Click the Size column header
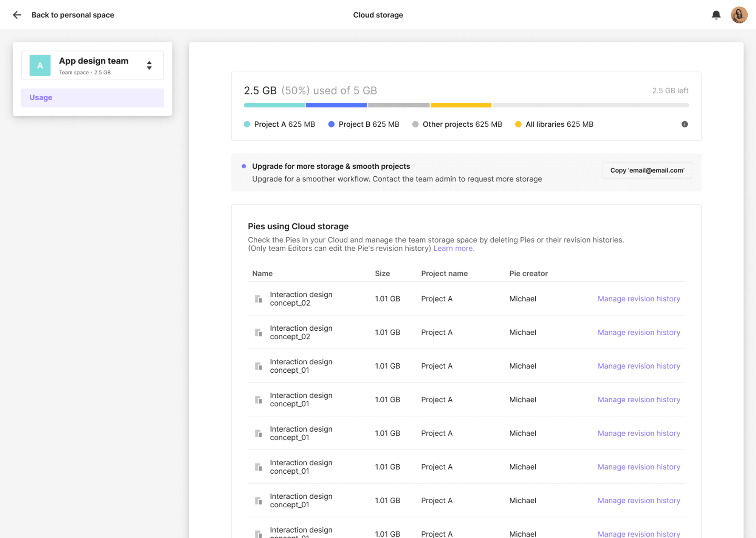Viewport: 756px width, 538px height. [x=382, y=273]
